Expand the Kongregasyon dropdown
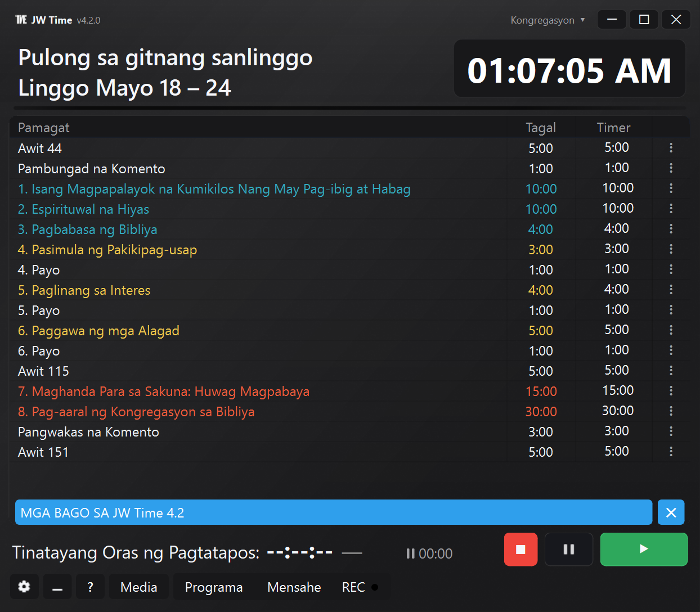 click(x=548, y=20)
